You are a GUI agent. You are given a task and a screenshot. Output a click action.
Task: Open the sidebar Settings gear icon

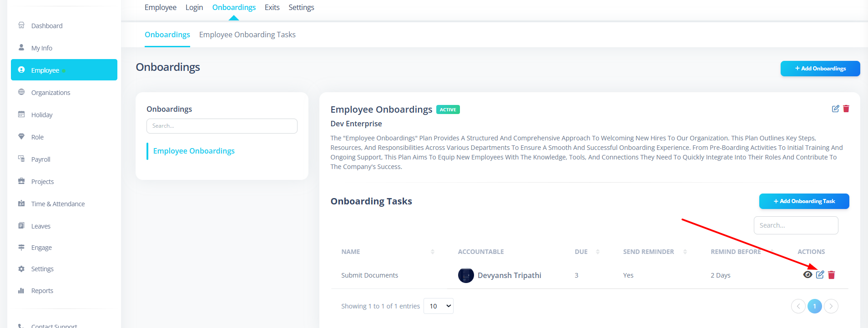[21, 268]
